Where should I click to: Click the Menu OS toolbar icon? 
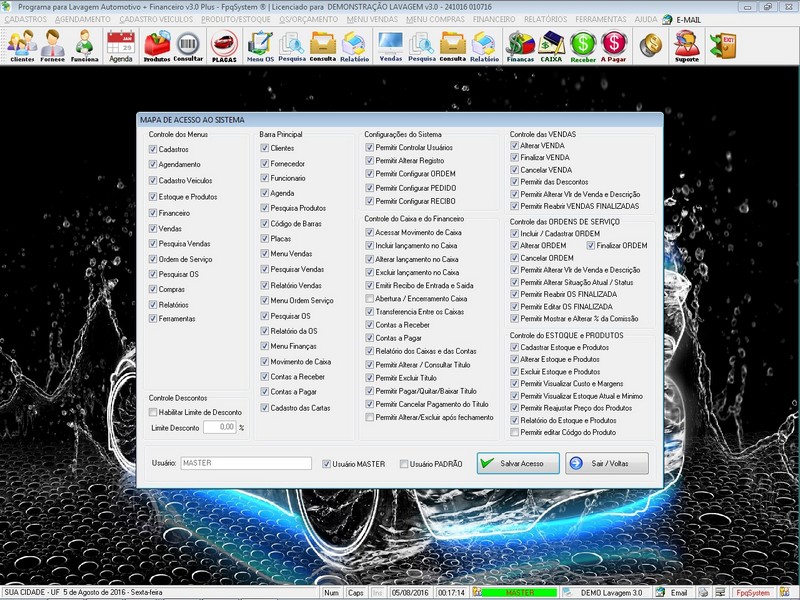click(x=260, y=45)
